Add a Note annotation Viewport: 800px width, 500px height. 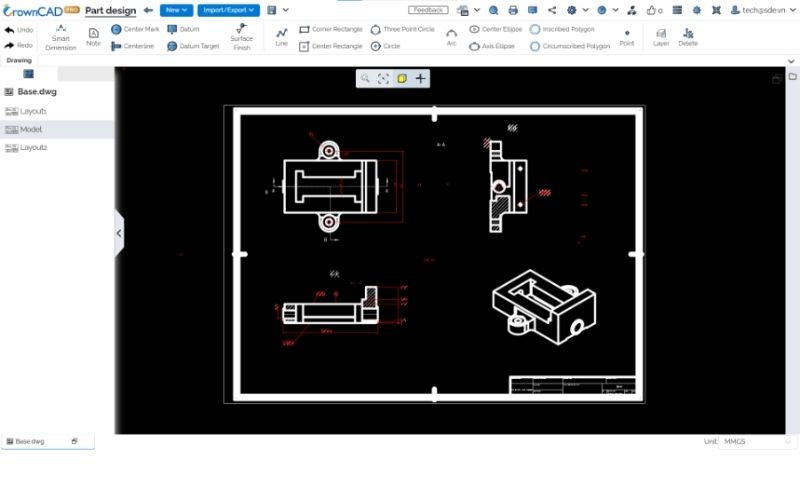pyautogui.click(x=93, y=37)
